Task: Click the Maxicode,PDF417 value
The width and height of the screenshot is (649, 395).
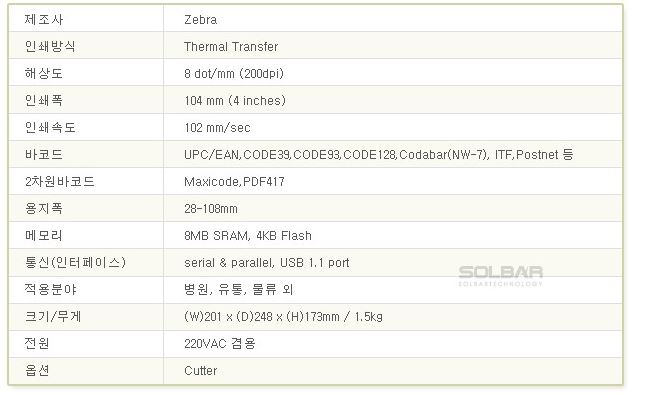Action: tap(234, 182)
